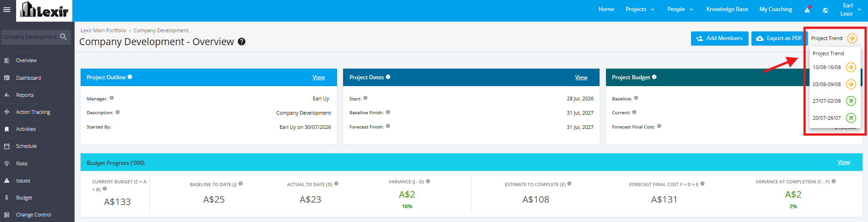Click View link in Project Outline
The width and height of the screenshot is (868, 222).
(x=319, y=77)
